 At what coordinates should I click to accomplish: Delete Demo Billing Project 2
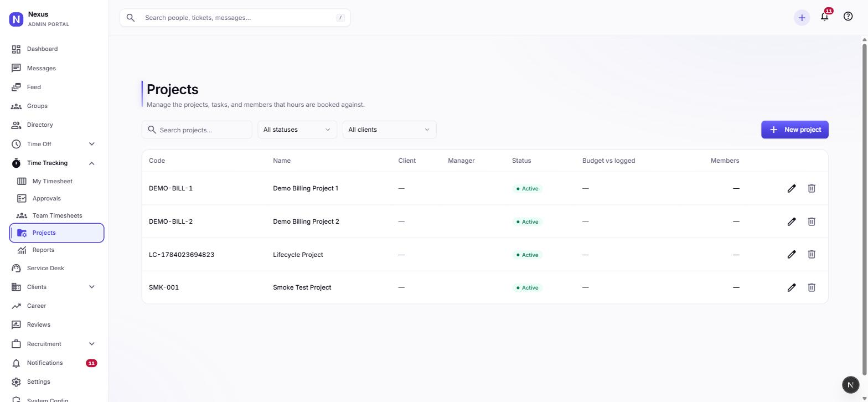point(812,221)
